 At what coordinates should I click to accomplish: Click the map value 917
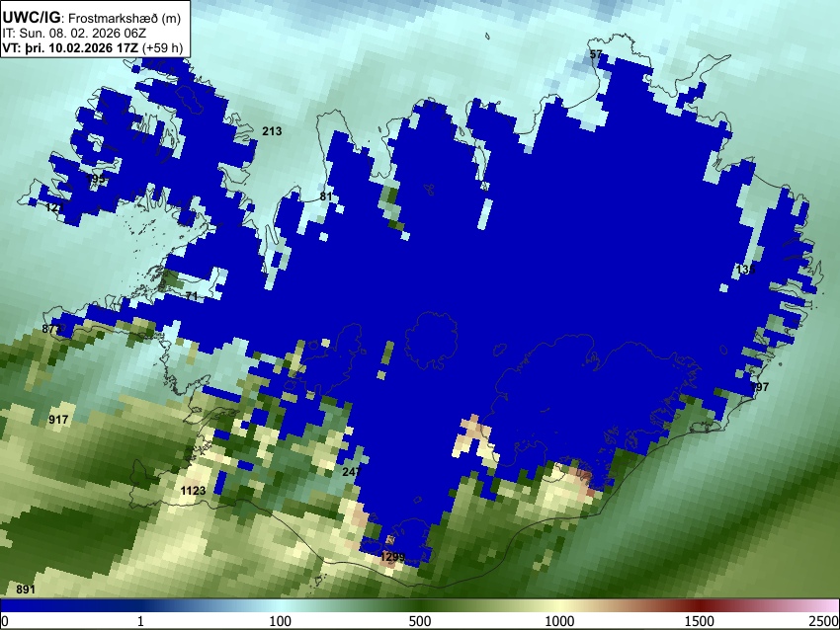coord(58,419)
